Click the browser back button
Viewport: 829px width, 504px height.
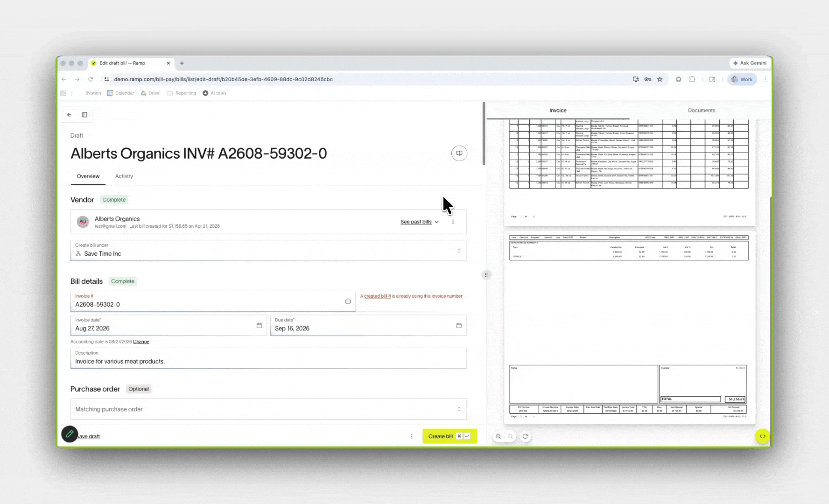point(64,79)
